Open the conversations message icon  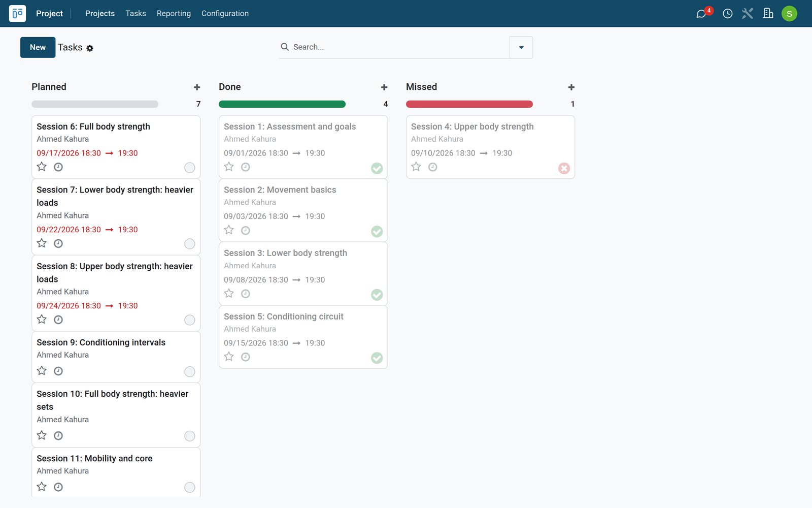[701, 14]
